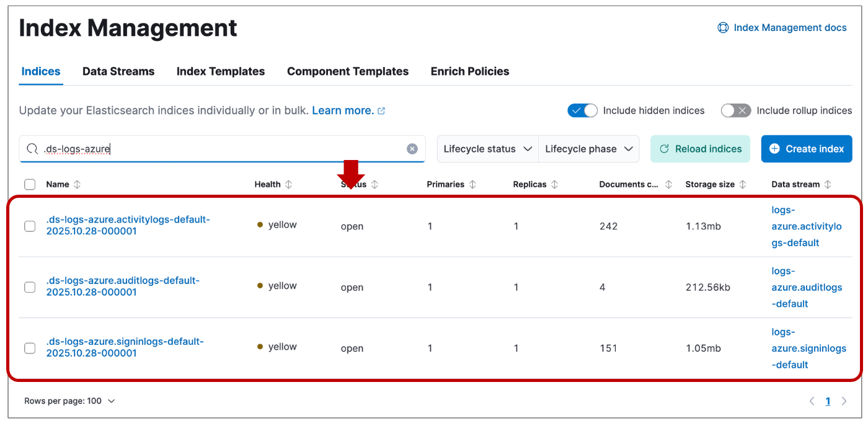The image size is (868, 426).
Task: Sort by Data stream column icon
Action: point(828,184)
